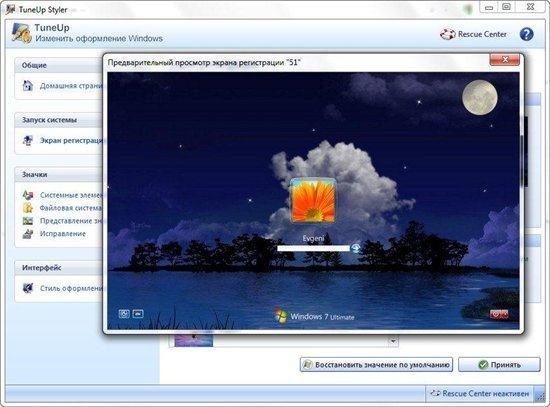Click the TuneUp Styler logo icon
550x407 pixels.
pos(21,33)
